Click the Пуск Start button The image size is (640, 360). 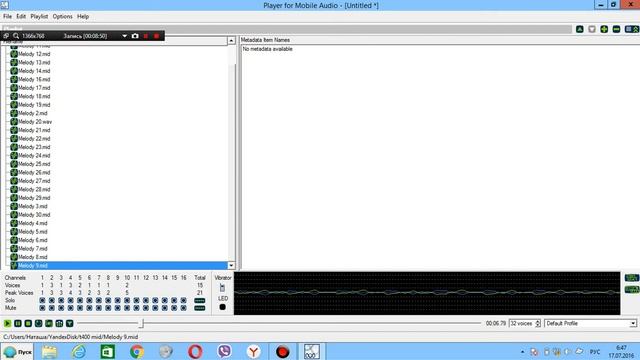(x=17, y=351)
